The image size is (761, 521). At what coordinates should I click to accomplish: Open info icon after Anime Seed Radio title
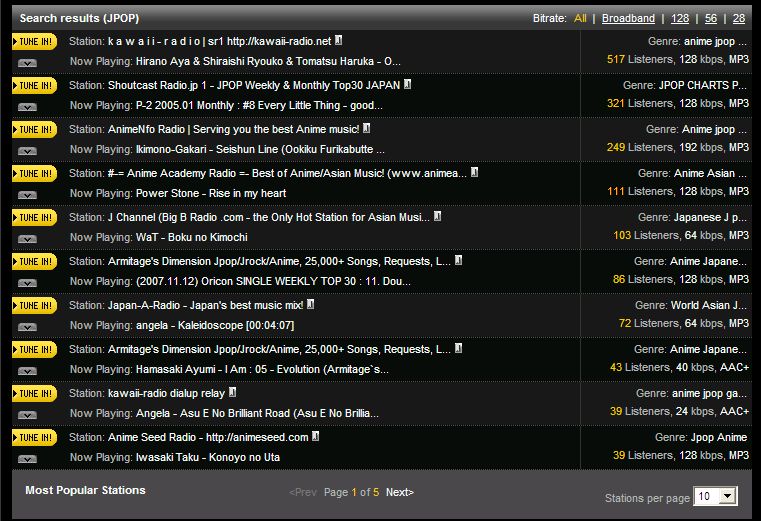[316, 436]
